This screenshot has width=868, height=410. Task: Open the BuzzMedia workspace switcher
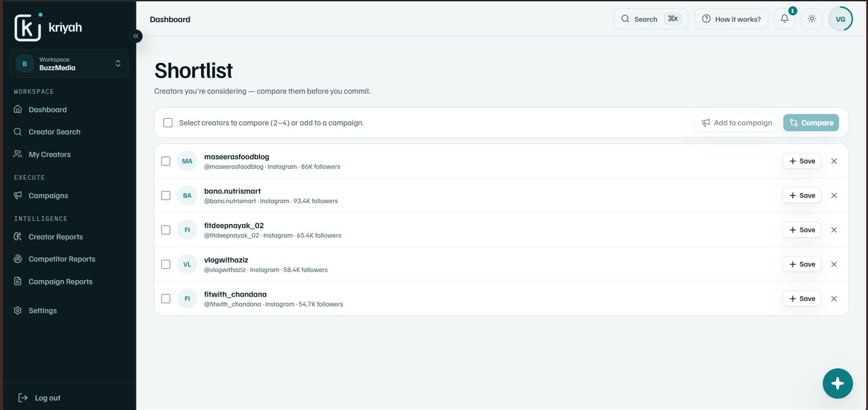[69, 63]
